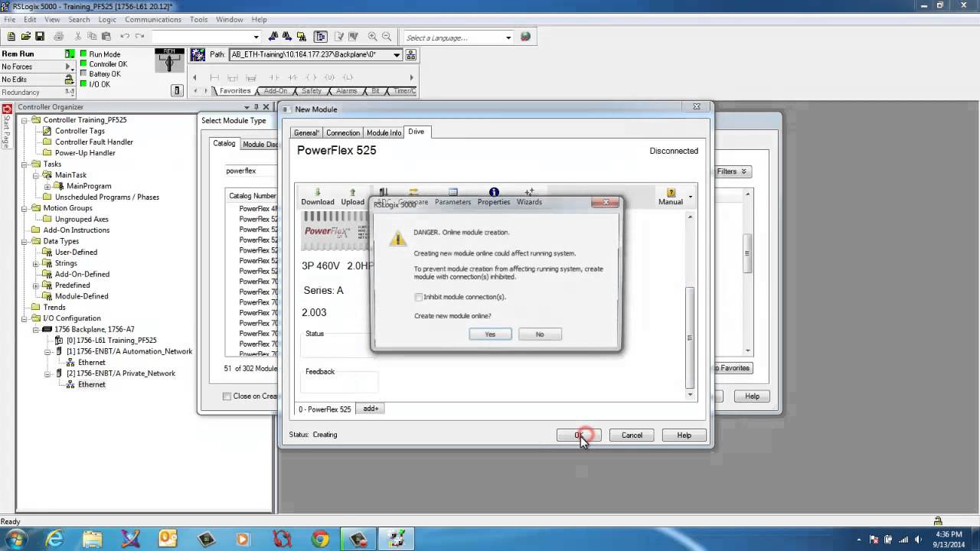
Task: Open the Logic menu
Action: coord(107,19)
